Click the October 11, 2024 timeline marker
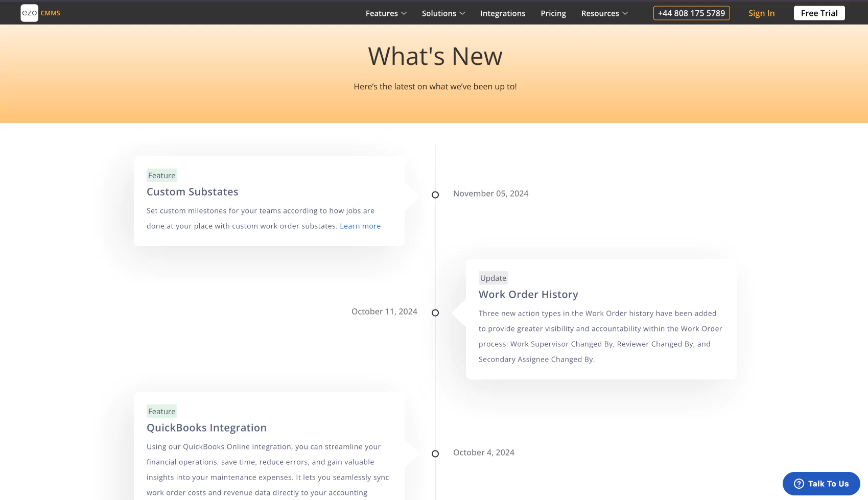The width and height of the screenshot is (868, 500). (435, 313)
